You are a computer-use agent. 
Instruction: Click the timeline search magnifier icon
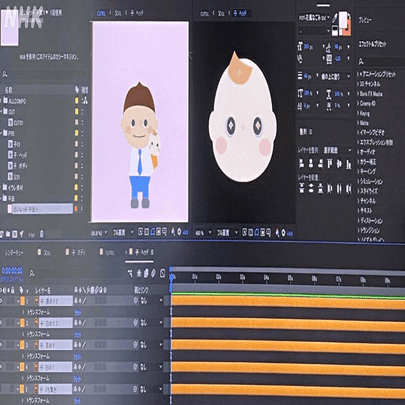[32, 274]
